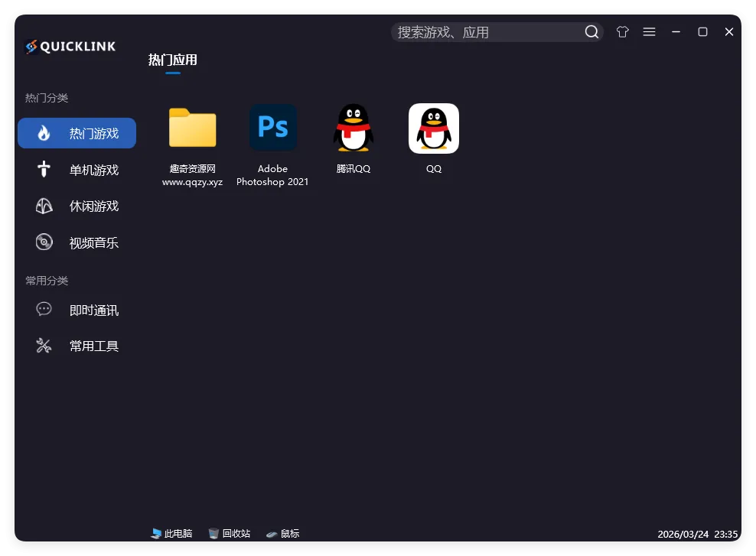Select the 常用工具 tools category icon
The image size is (756, 556).
tap(44, 345)
